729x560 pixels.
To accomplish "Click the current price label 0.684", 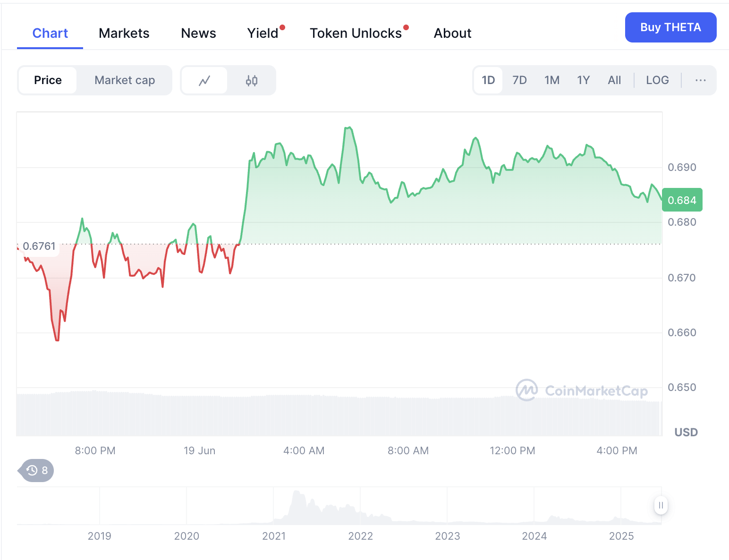I will click(682, 200).
